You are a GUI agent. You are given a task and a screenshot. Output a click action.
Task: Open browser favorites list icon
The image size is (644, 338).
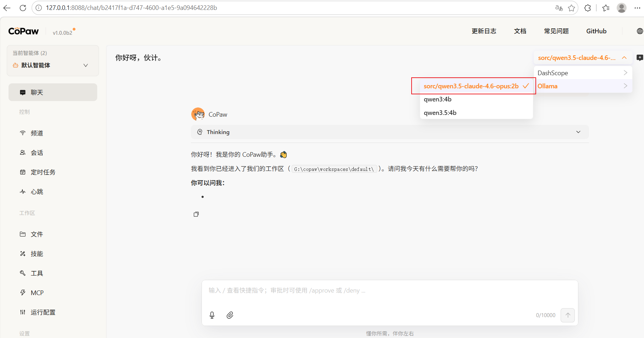606,8
